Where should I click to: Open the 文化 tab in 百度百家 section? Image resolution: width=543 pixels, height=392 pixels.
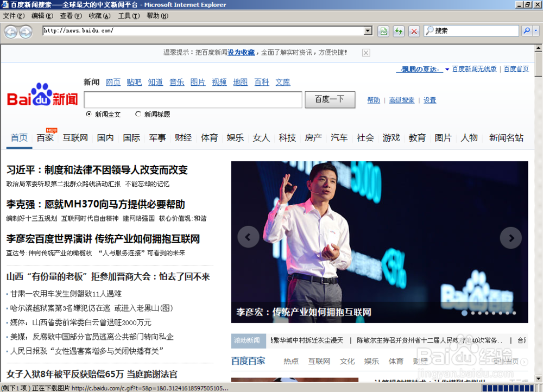coord(347,361)
